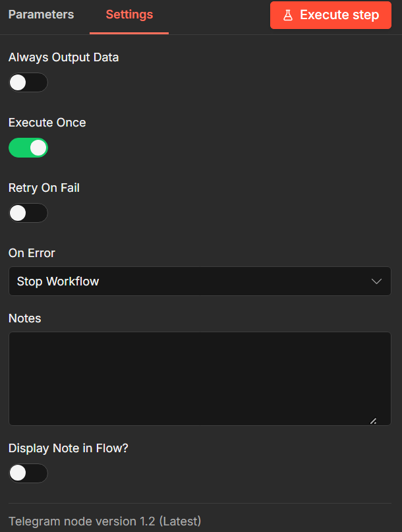Viewport: 402px width, 532px height.
Task: Click the On Error field label
Action: pyautogui.click(x=32, y=253)
